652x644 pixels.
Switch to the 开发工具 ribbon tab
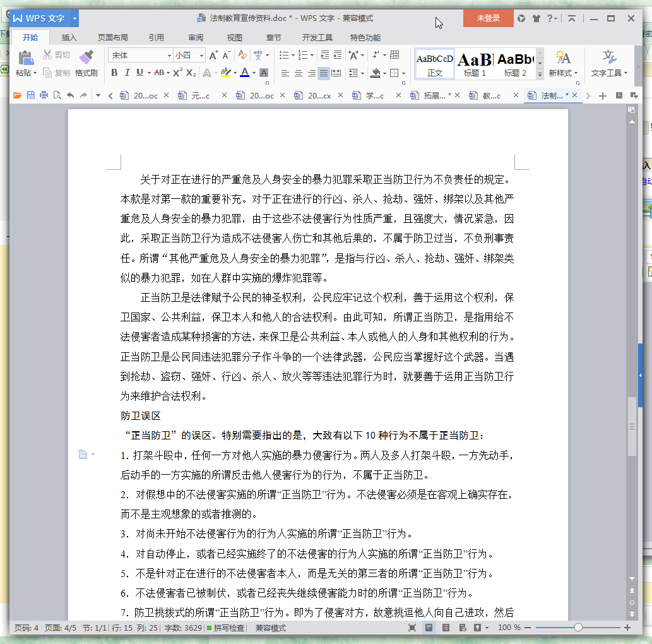(x=317, y=37)
